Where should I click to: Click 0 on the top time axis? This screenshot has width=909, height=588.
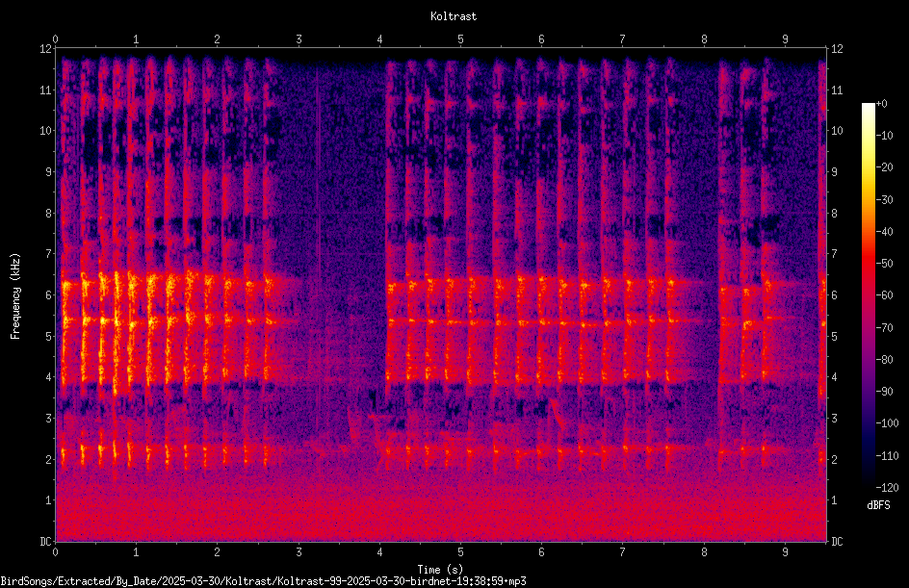pos(55,39)
